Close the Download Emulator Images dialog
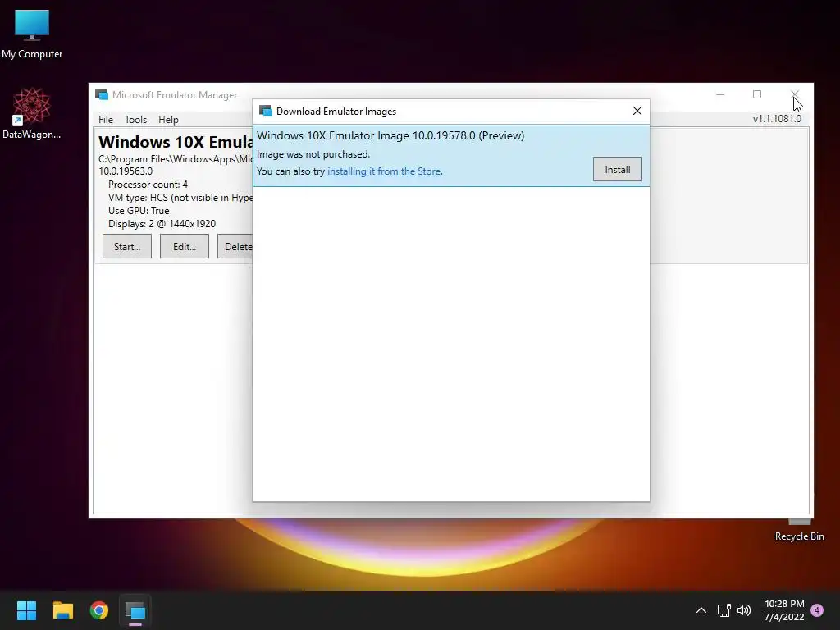The image size is (840, 630). pyautogui.click(x=637, y=111)
